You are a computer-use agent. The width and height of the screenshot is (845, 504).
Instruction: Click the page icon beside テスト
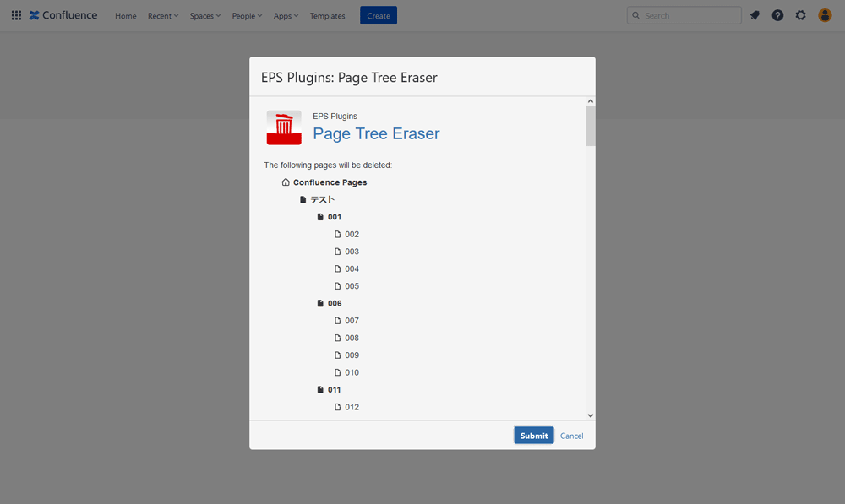pos(303,200)
